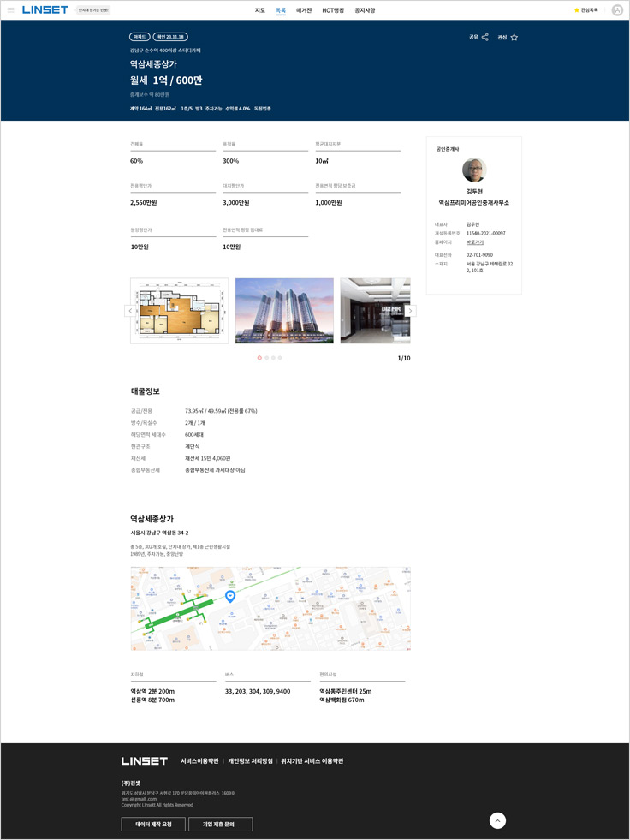Show previous photo with left arrow
Viewport: 630px width, 840px height.
130,311
